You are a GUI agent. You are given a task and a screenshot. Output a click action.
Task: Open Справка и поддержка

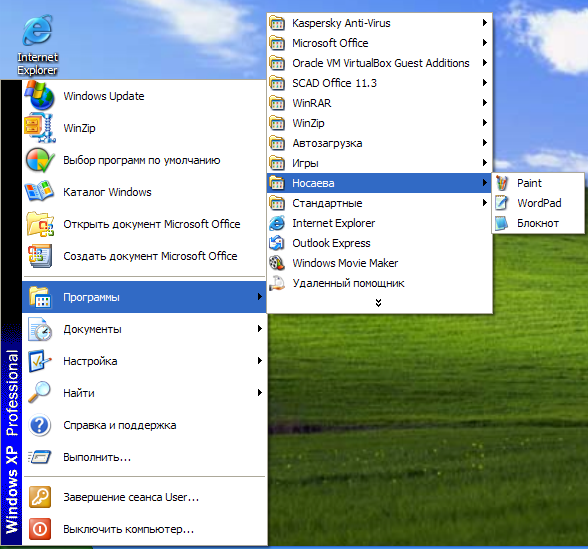144,425
